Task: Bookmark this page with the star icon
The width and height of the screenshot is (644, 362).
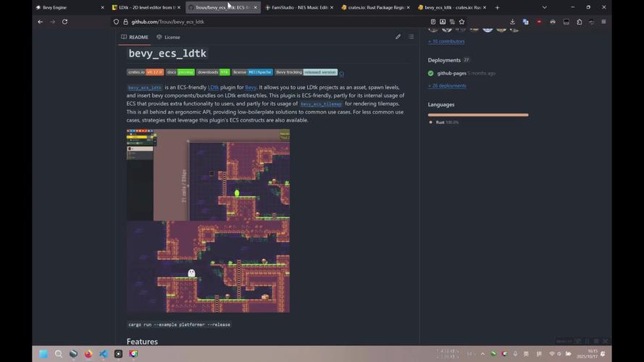Action: 461,22
